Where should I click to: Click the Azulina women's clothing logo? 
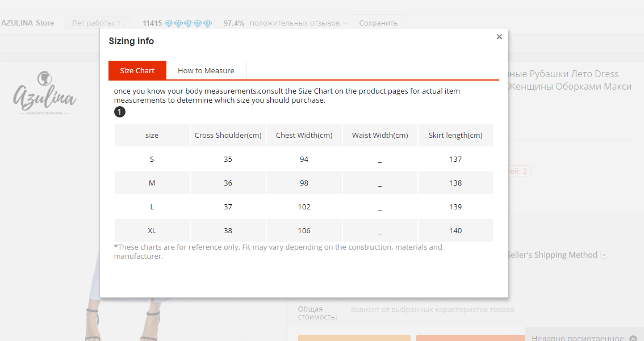(44, 93)
